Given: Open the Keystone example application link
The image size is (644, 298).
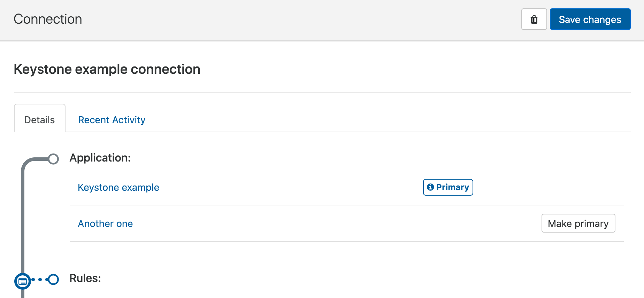Looking at the screenshot, I should (x=118, y=187).
